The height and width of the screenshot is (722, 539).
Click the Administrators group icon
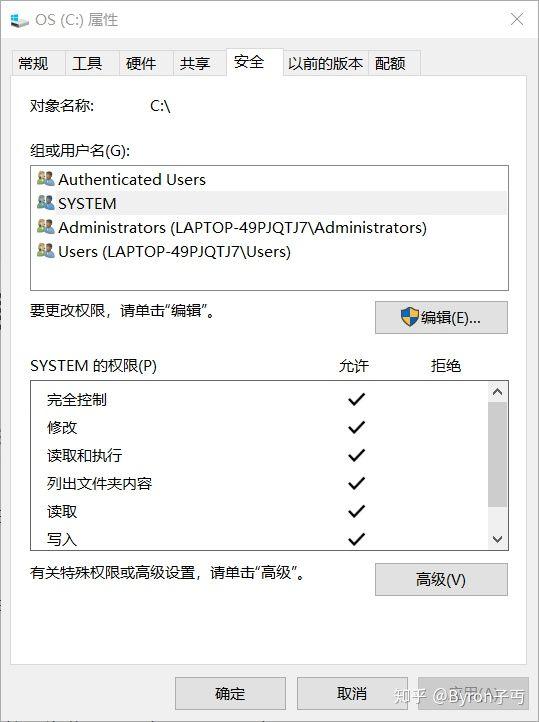(x=46, y=227)
